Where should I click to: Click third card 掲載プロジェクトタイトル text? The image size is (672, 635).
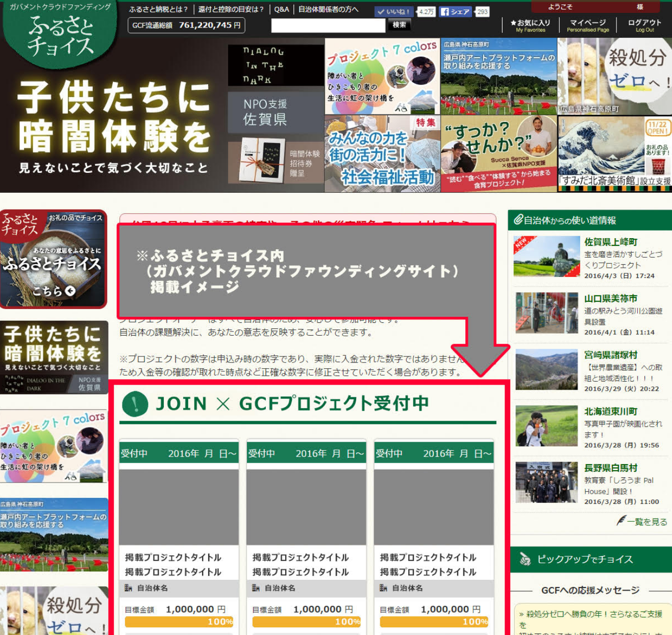coord(428,565)
